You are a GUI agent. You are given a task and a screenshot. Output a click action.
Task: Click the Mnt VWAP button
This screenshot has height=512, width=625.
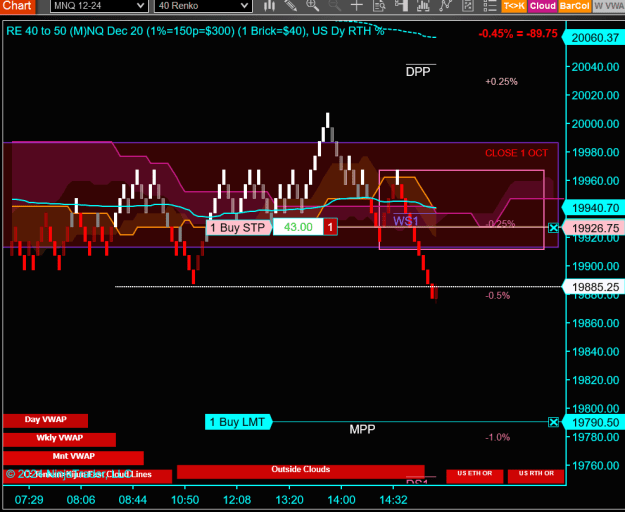(x=73, y=457)
